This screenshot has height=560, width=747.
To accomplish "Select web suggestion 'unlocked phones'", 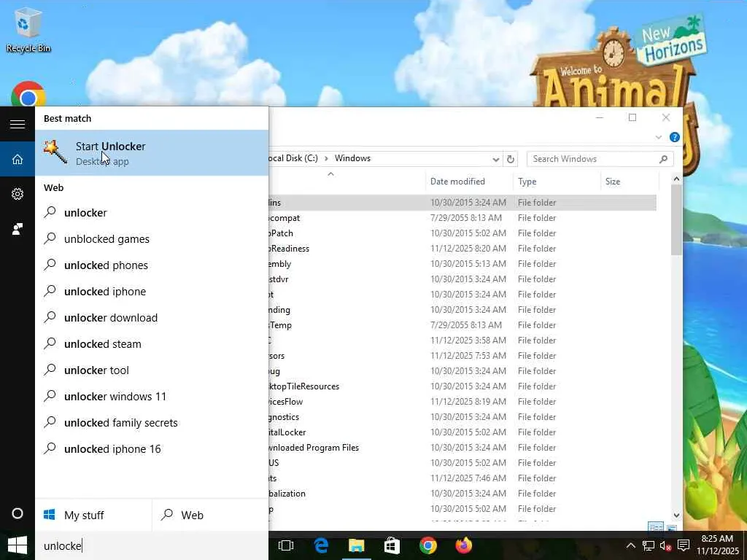I will (152, 265).
